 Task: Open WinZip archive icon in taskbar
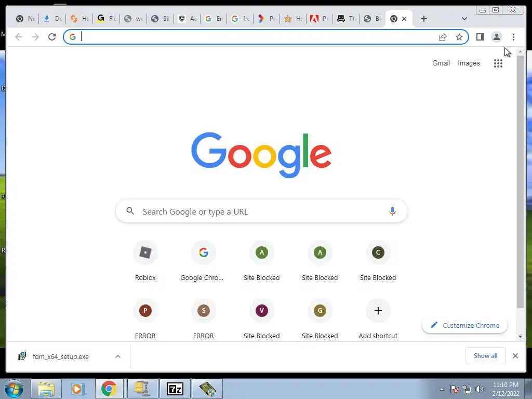142,389
